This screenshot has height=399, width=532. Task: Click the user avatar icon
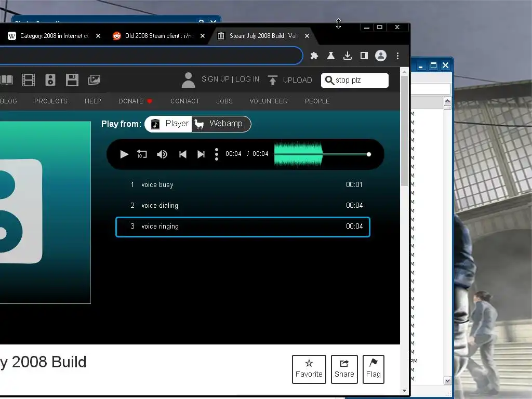[x=188, y=80]
